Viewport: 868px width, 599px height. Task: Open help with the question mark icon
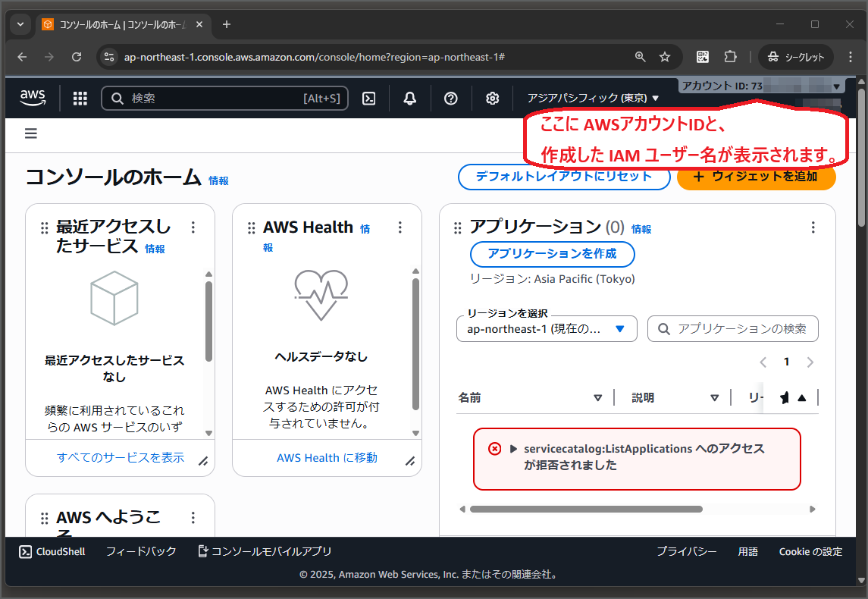pyautogui.click(x=450, y=99)
